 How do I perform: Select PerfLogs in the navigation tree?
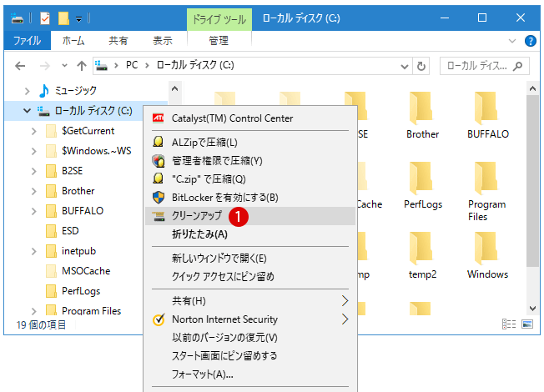81,291
